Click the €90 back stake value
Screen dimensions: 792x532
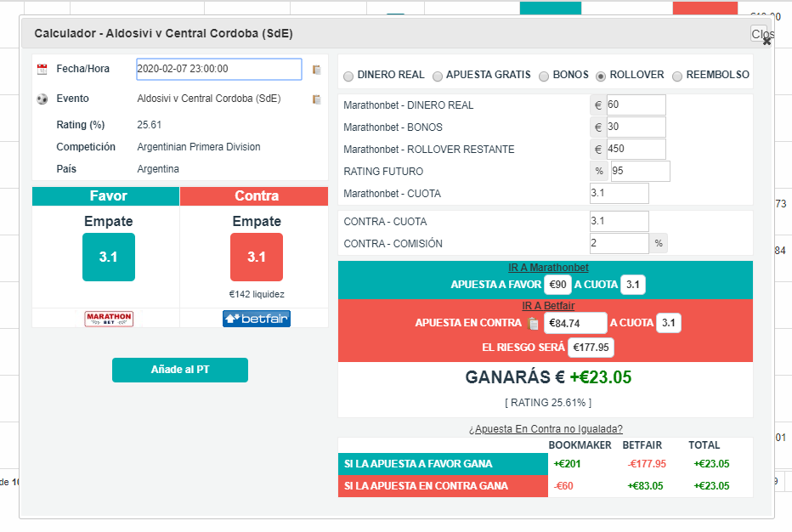tap(557, 285)
